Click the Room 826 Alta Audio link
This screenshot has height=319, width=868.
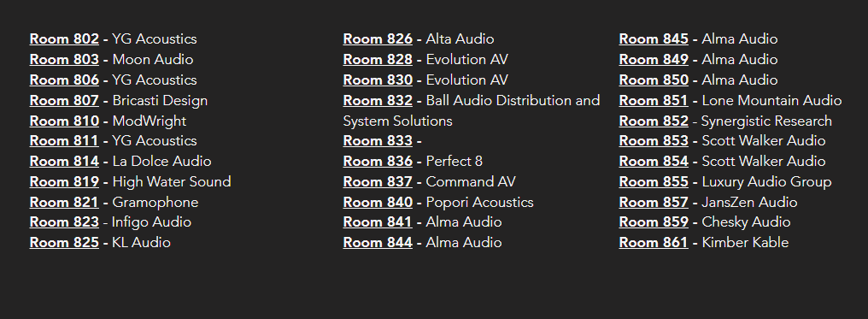click(x=378, y=39)
